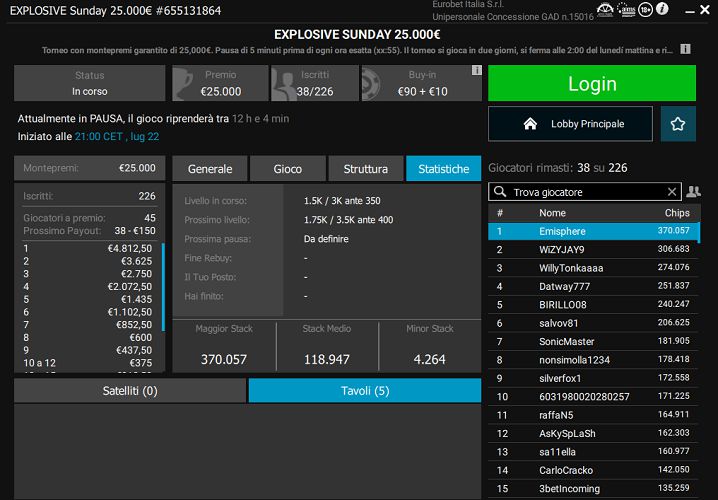Clear the Trova giocatore search field
This screenshot has height=500, width=718.
671,192
